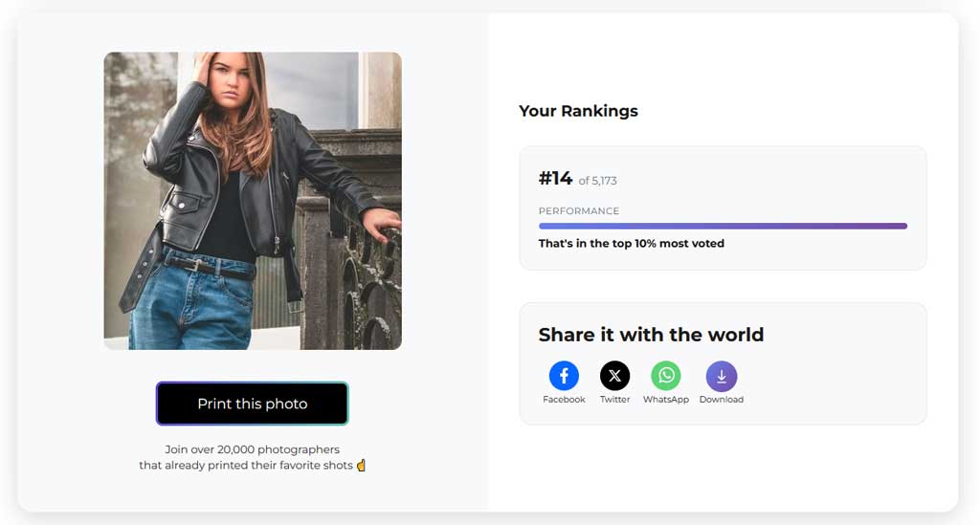
Task: Click the 'of 5,173' total count
Action: tap(598, 181)
